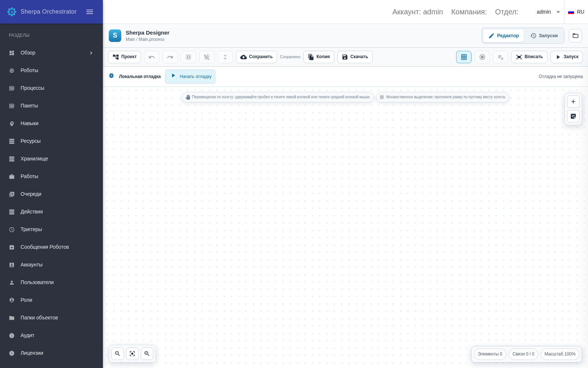The height and width of the screenshot is (368, 588).
Task: Center the canvas view icon
Action: coord(132,354)
